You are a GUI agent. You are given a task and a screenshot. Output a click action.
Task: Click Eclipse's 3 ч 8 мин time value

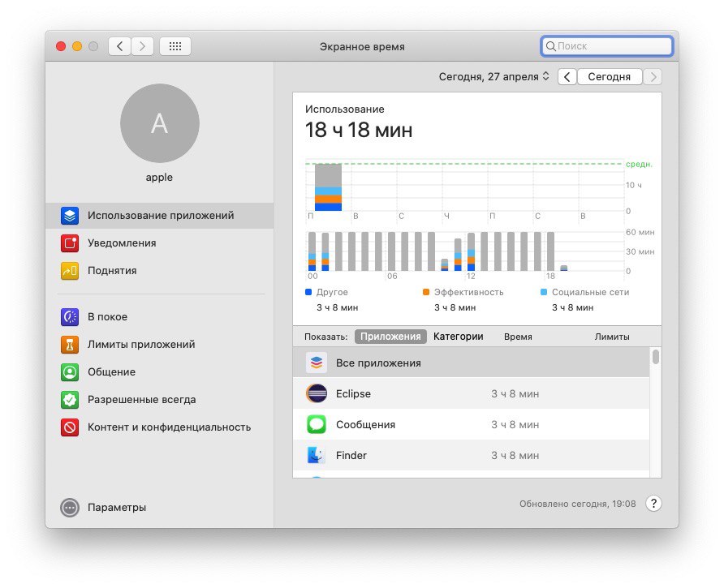tap(515, 393)
